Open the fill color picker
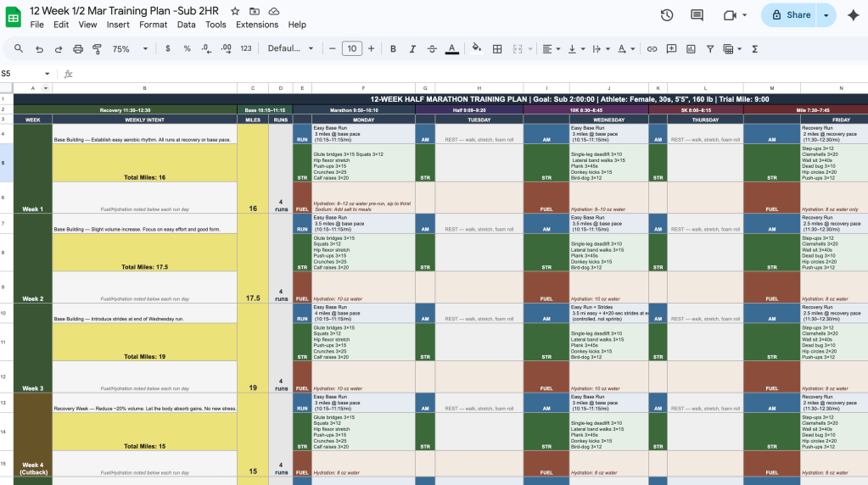 point(476,49)
